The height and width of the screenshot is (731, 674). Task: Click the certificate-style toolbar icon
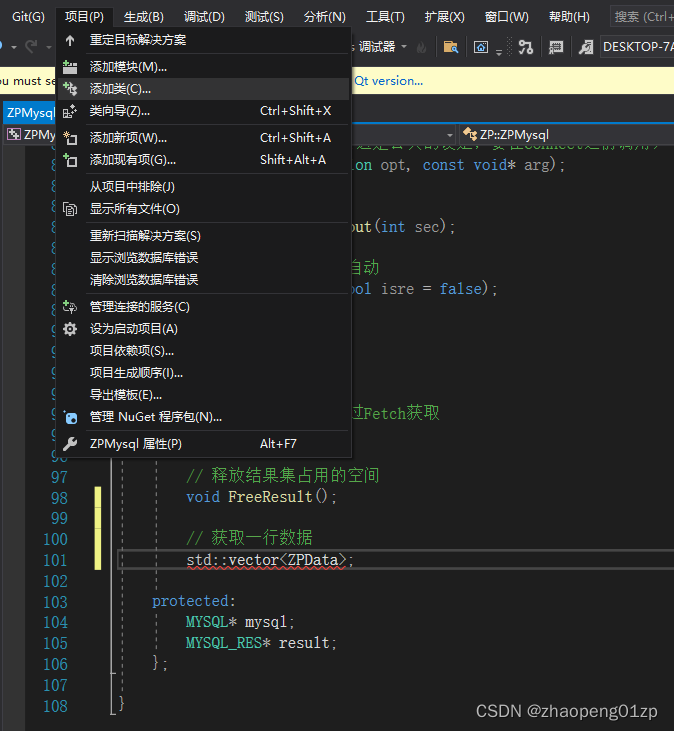[x=556, y=47]
